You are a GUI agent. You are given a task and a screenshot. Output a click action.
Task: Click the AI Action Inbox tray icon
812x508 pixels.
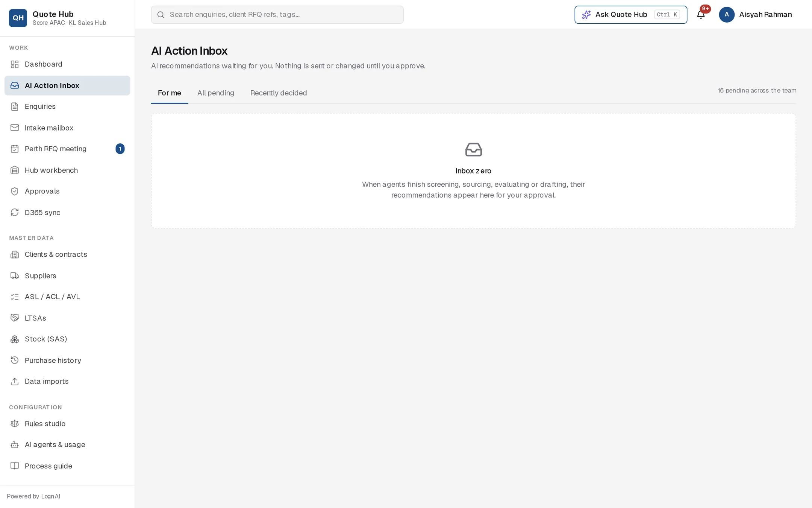pos(15,85)
